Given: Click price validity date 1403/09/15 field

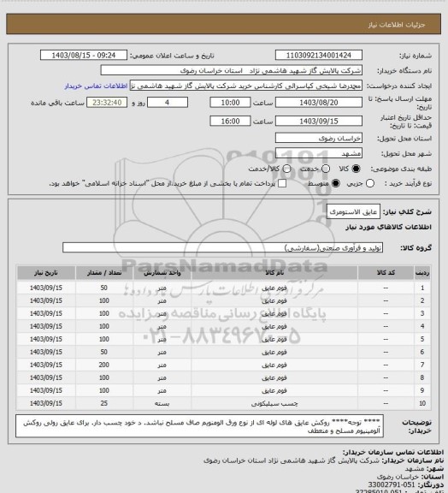Looking at the screenshot, I should (319, 121).
